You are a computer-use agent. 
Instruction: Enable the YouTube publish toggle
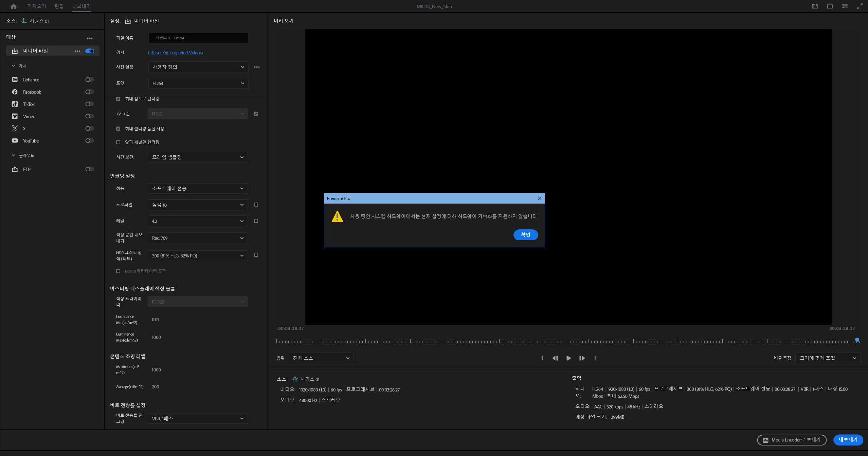[89, 140]
